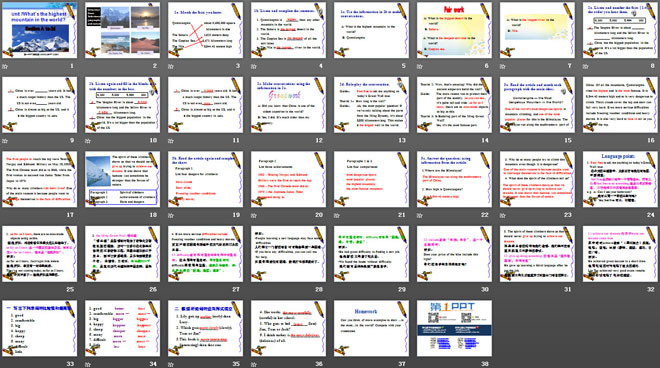This screenshot has height=368, width=660.
Task: Select slide 25 thumbnail
Action: 39,254
